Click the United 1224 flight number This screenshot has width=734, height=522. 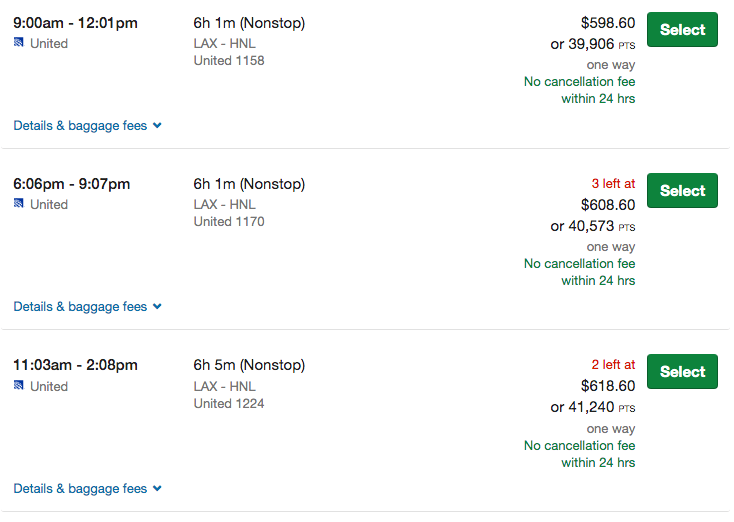tap(229, 404)
